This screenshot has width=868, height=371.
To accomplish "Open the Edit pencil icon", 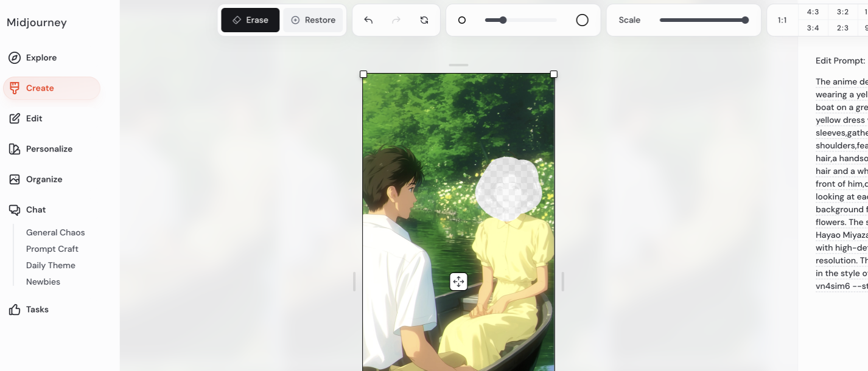I will point(14,119).
